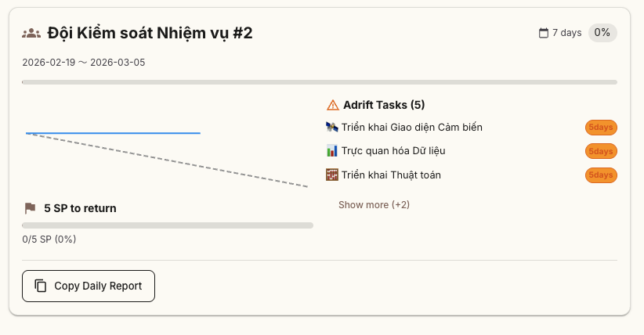The image size is (644, 335).
Task: Click the 5days badge on Trực quan hóa row
Action: tap(601, 151)
